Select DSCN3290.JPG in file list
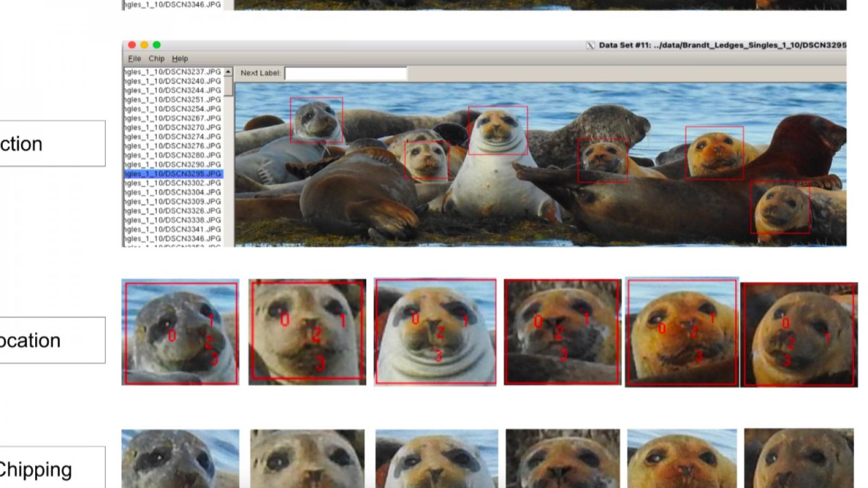 (x=173, y=164)
